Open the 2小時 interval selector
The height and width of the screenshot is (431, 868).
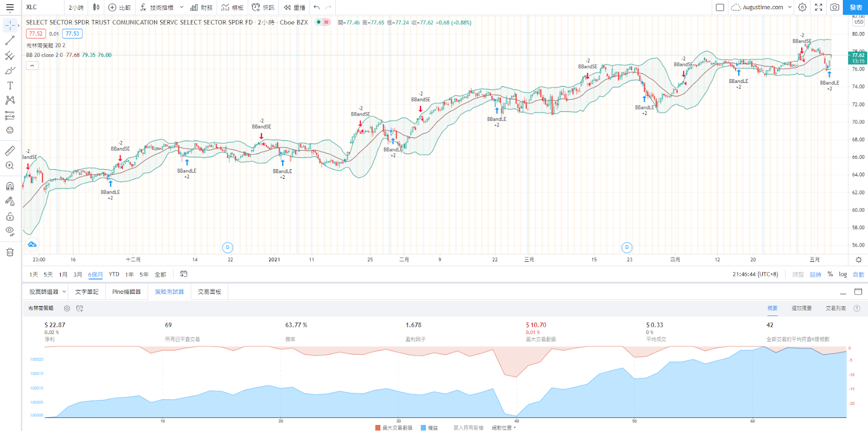(76, 7)
